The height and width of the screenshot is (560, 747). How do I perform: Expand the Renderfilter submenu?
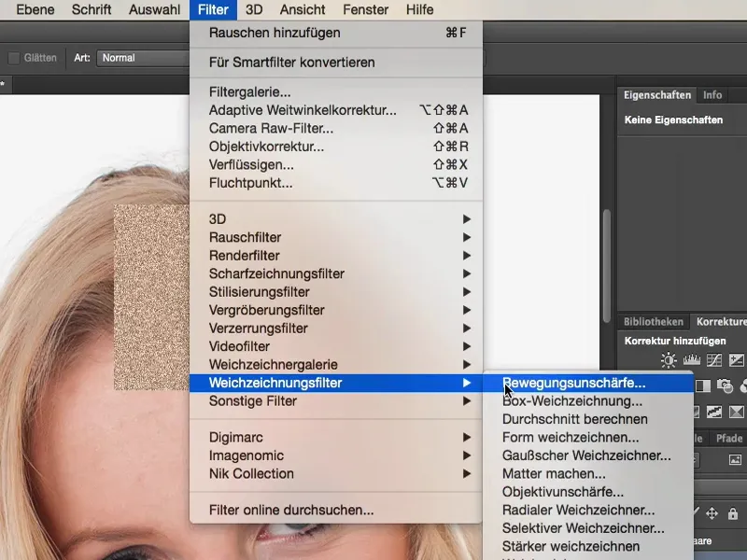click(336, 255)
